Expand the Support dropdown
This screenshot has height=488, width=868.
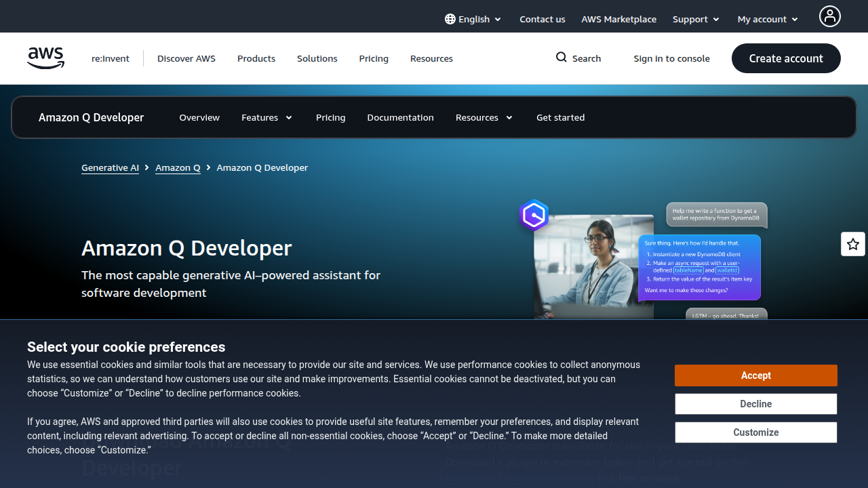[x=696, y=19]
